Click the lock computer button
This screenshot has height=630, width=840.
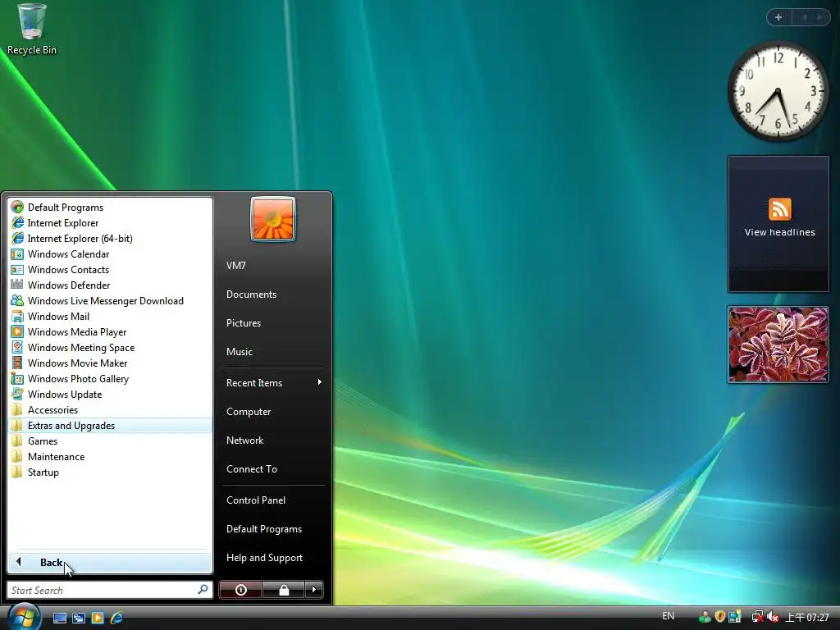pos(284,590)
